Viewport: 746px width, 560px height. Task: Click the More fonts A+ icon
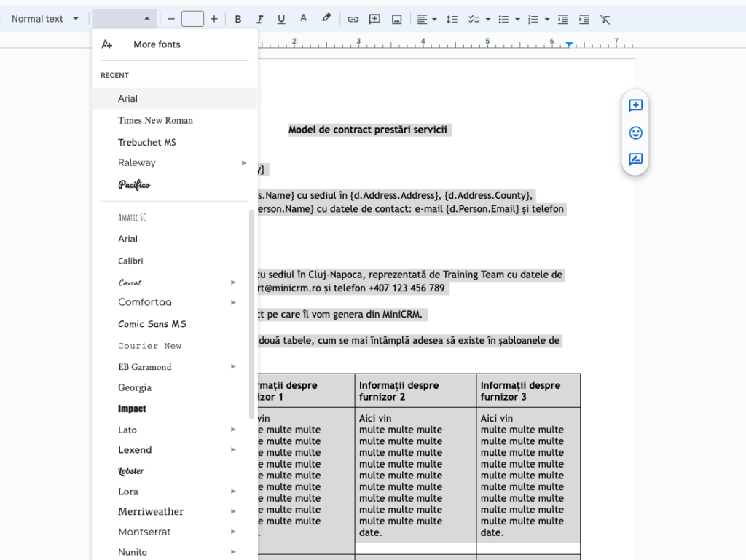[x=107, y=44]
